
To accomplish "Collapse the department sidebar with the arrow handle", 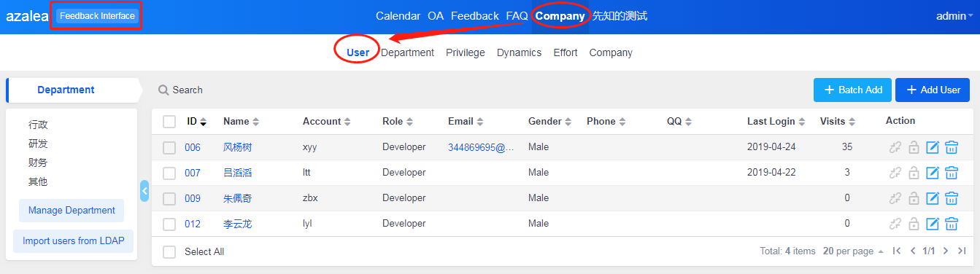I will 144,191.
